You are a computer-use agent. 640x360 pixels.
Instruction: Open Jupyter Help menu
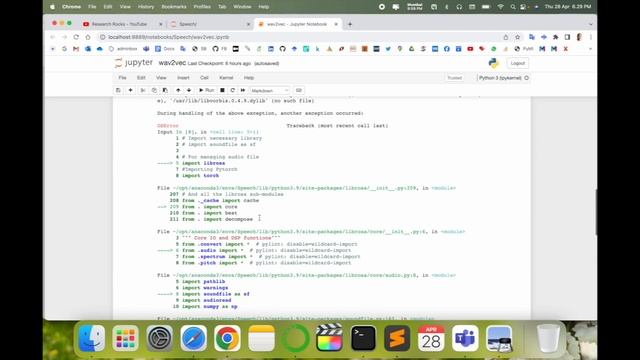click(x=249, y=78)
